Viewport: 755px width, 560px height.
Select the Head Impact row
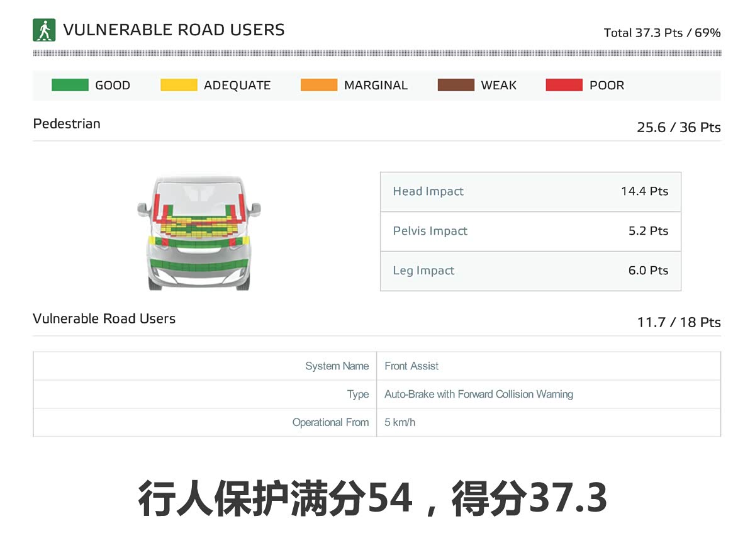click(x=530, y=191)
